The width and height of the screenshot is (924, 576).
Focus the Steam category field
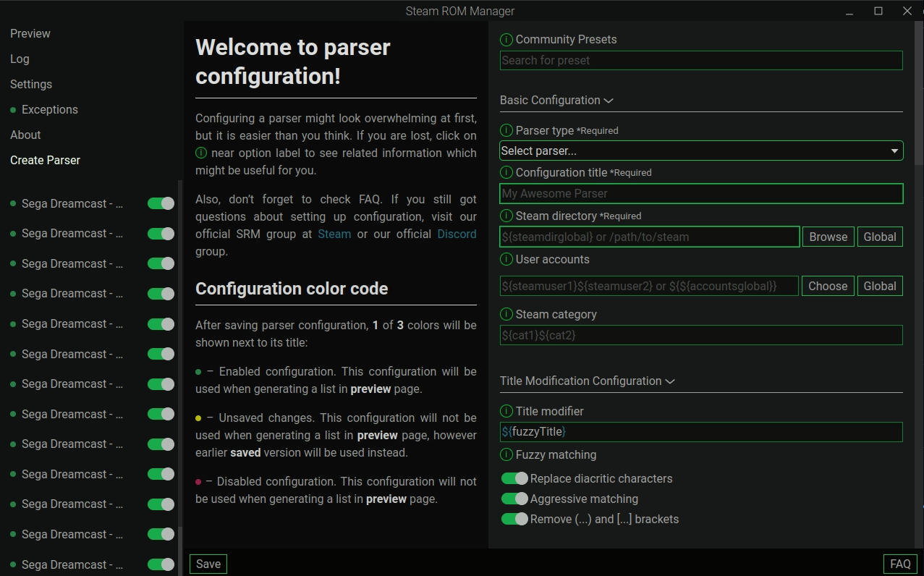pyautogui.click(x=701, y=335)
